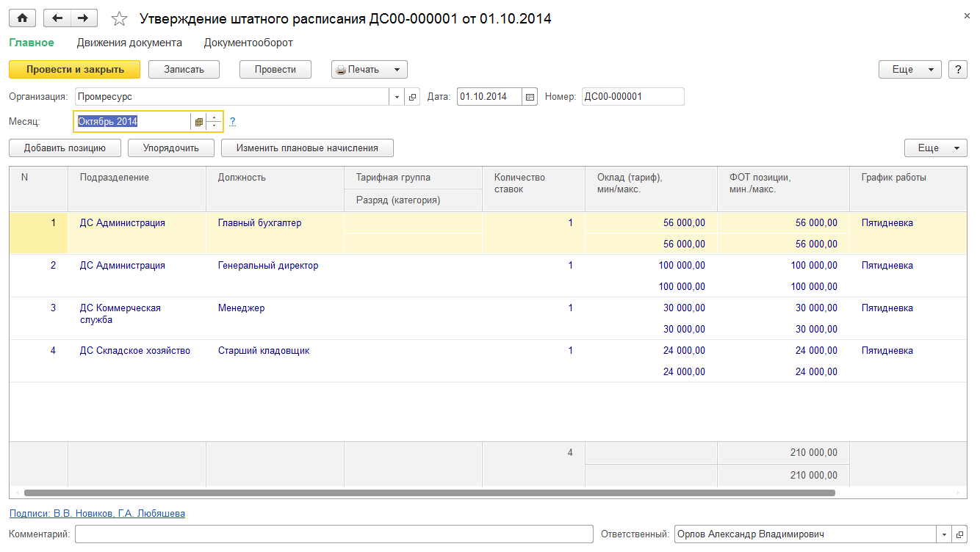Open calendar picker next to date field
The image size is (980, 552).
click(x=530, y=97)
